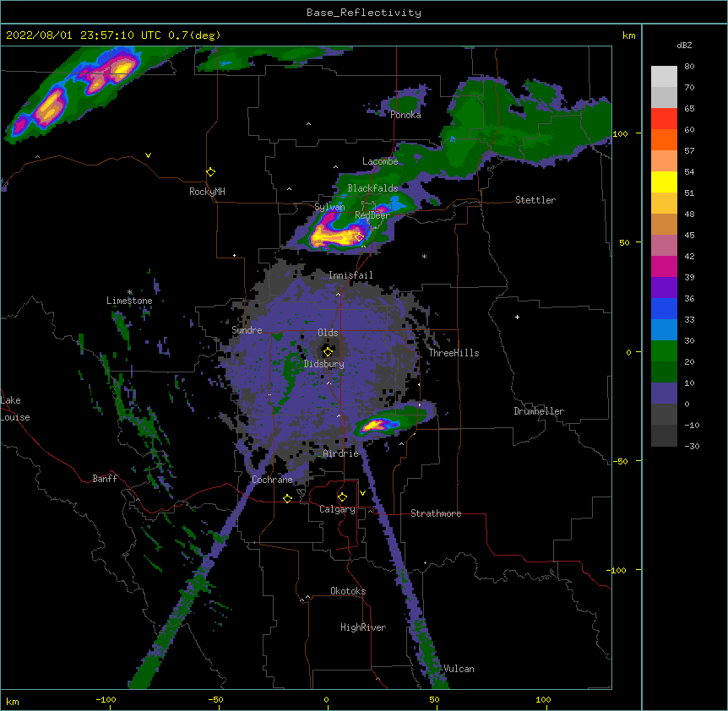The image size is (728, 711).
Task: Click the RockyMH label
Action: (x=207, y=192)
